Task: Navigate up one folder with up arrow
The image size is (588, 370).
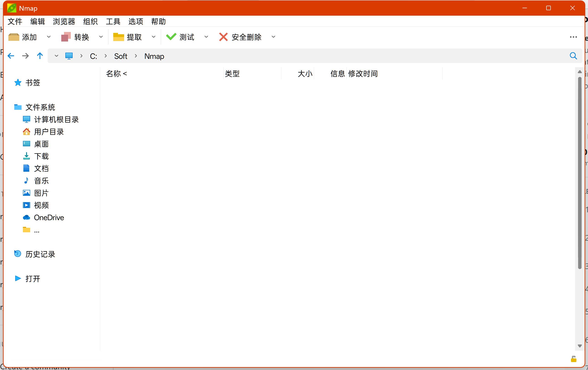Action: pyautogui.click(x=40, y=56)
